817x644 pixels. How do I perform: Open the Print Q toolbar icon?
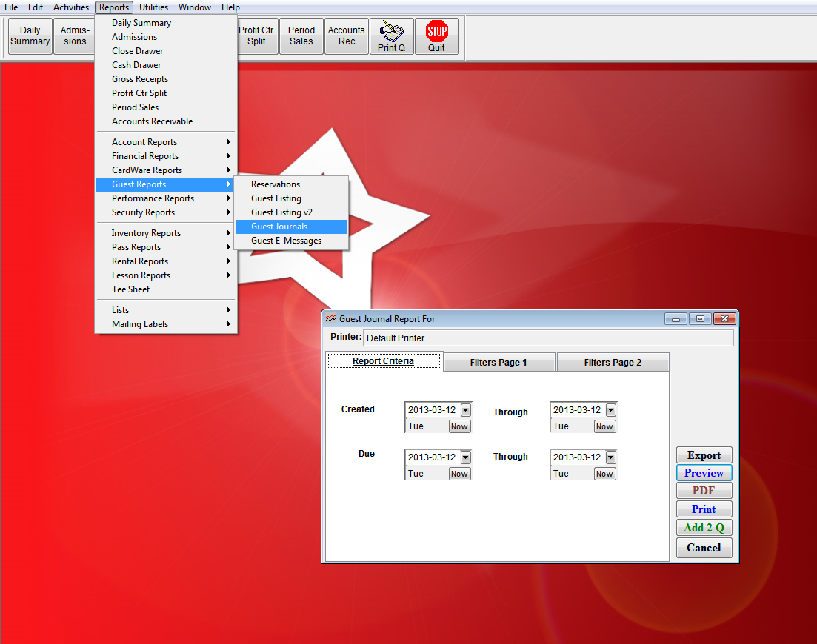(391, 36)
